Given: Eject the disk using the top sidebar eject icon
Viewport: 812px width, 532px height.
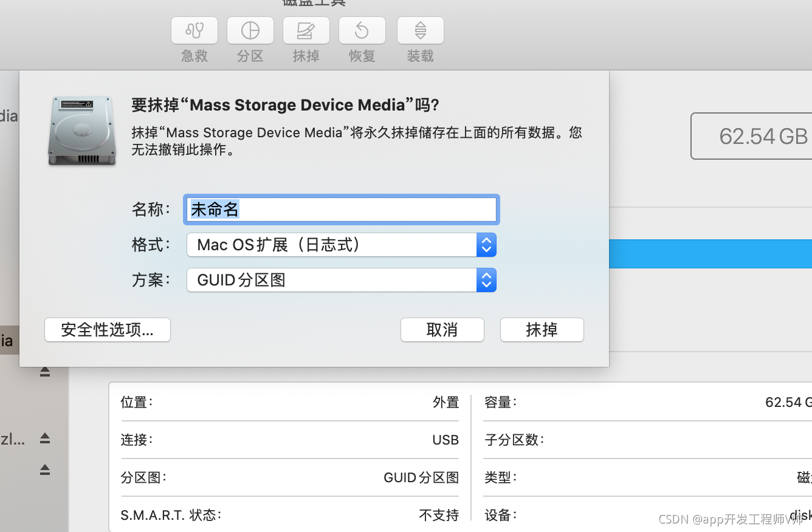Looking at the screenshot, I should [x=44, y=371].
